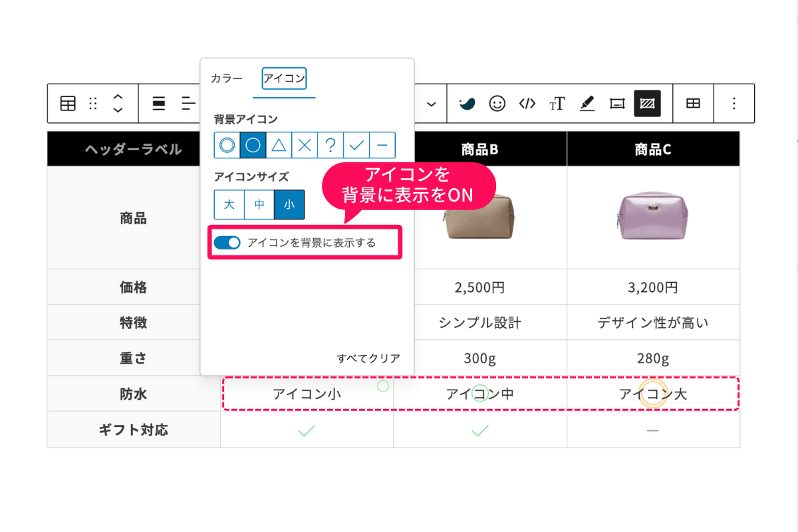798x532 pixels.
Task: Click the selected filled circle swatch
Action: click(253, 145)
